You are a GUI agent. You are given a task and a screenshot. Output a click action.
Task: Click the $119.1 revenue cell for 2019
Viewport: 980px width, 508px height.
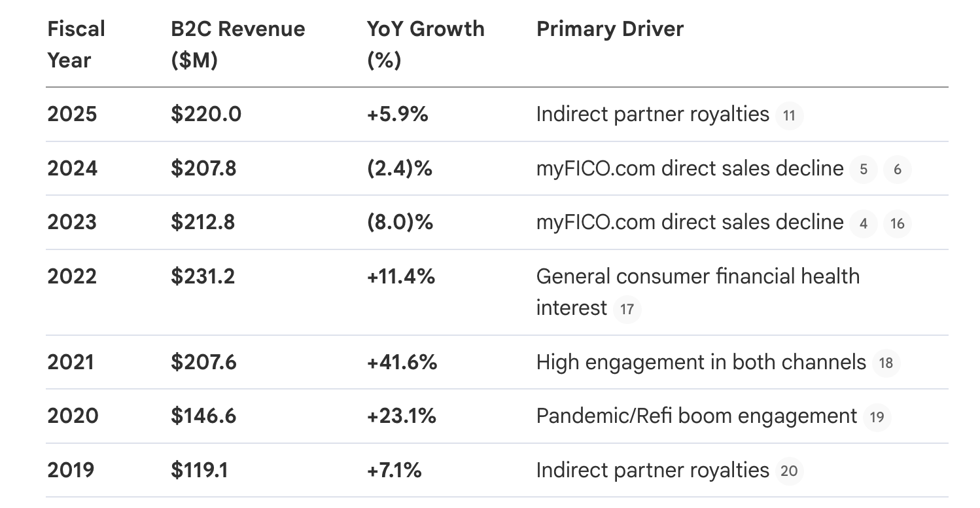click(200, 470)
